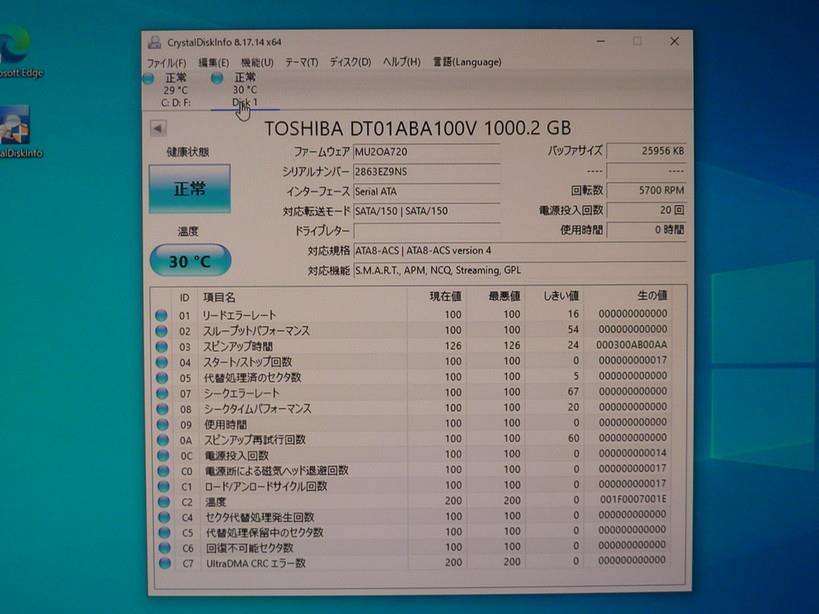Click status icon for スタート/ストップ回数 row
Screen dimensions: 819x614
(x=162, y=362)
